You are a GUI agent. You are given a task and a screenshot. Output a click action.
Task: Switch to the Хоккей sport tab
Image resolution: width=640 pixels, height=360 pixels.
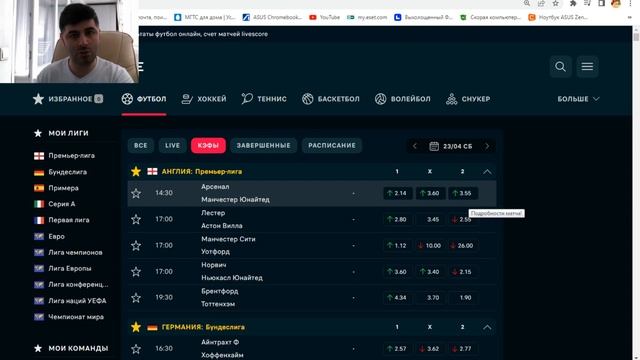tap(204, 99)
